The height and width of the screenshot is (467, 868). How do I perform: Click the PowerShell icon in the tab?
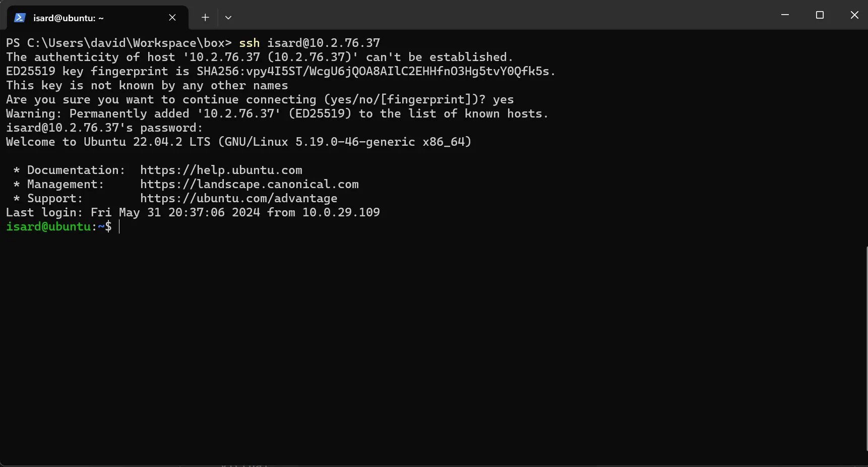[x=20, y=18]
